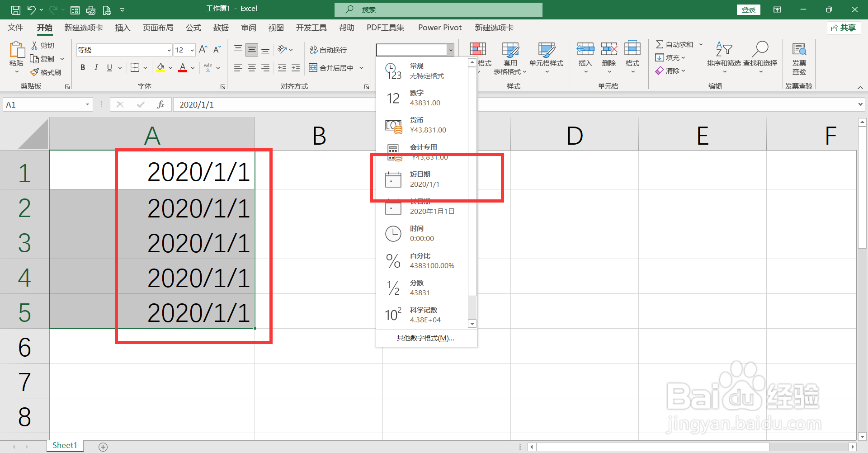
Task: Open the font size dropdown
Action: 192,50
